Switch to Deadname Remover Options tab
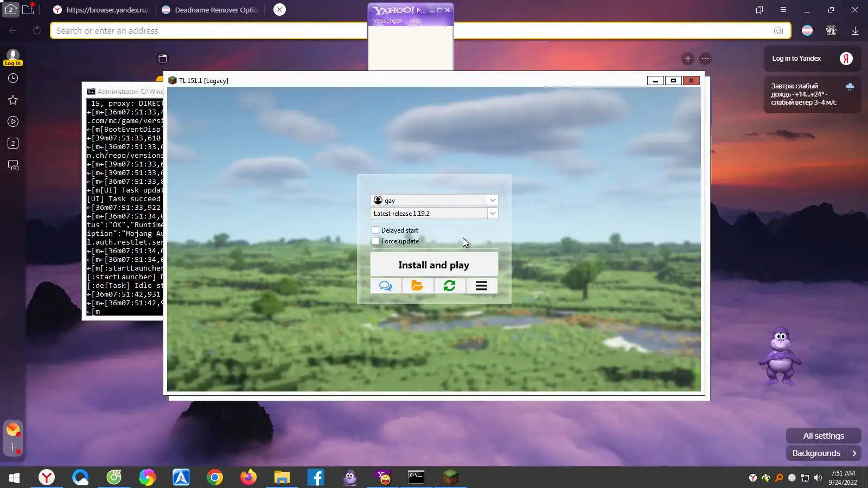This screenshot has width=868, height=488. [x=210, y=10]
